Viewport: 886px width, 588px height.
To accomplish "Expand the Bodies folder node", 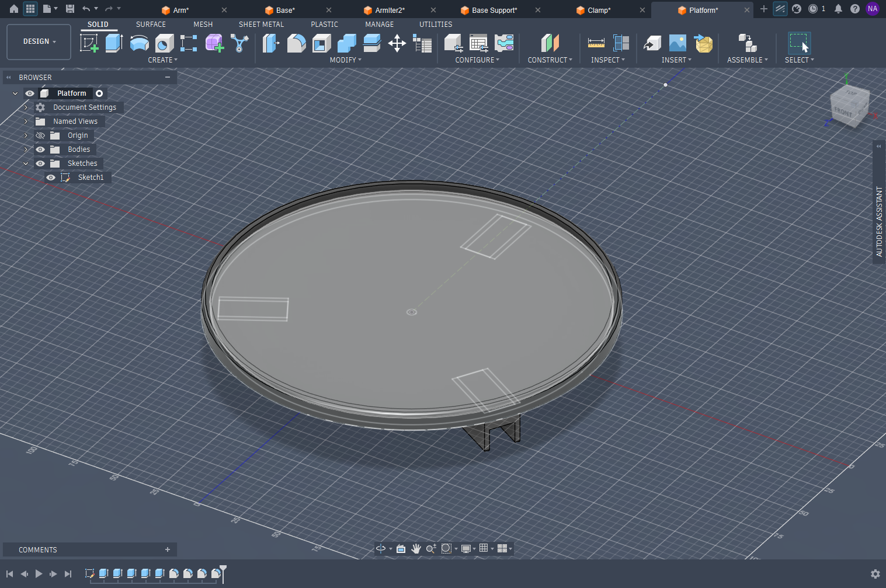I will [x=26, y=149].
